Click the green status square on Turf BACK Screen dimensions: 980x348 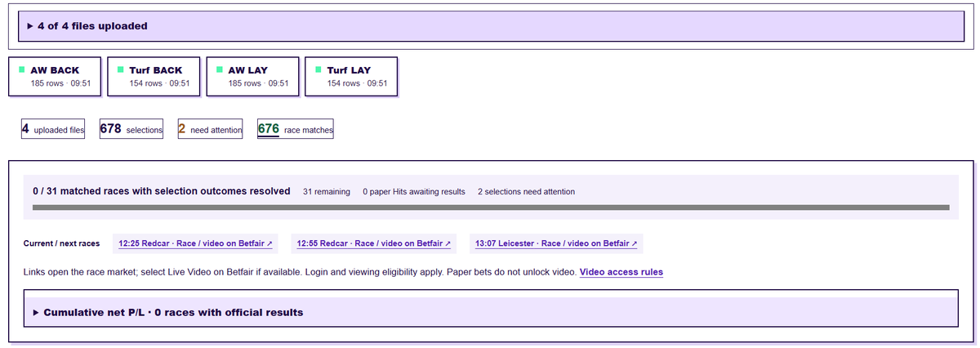pyautogui.click(x=120, y=69)
